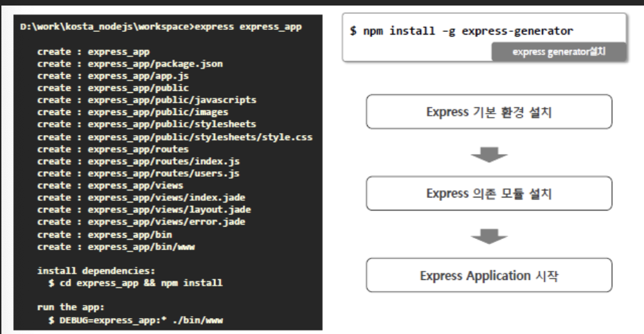Click the line 'create : express_app/app.js'
The image size is (644, 334).
113,76
